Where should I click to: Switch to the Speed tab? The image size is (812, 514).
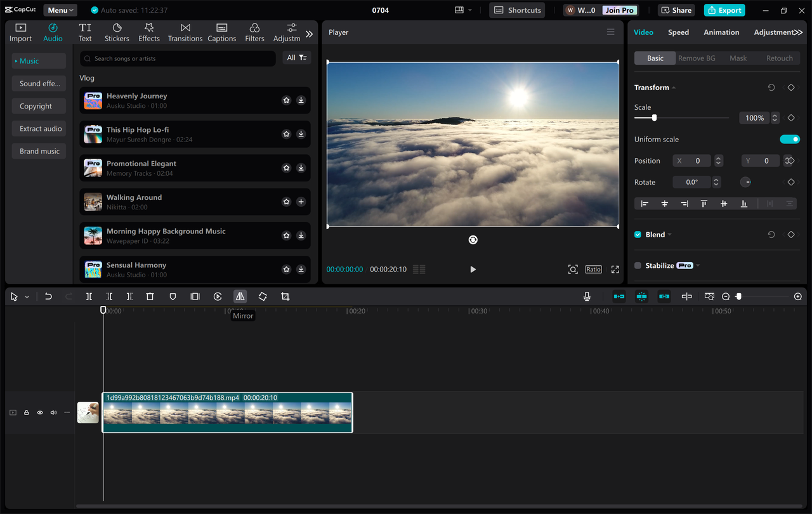[678, 32]
